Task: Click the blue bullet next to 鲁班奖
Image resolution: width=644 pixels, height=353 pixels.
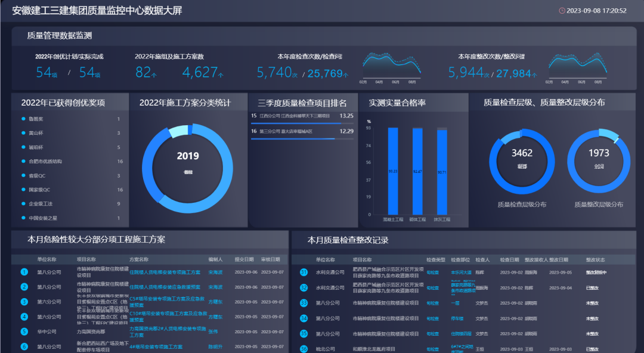Action: pyautogui.click(x=23, y=119)
